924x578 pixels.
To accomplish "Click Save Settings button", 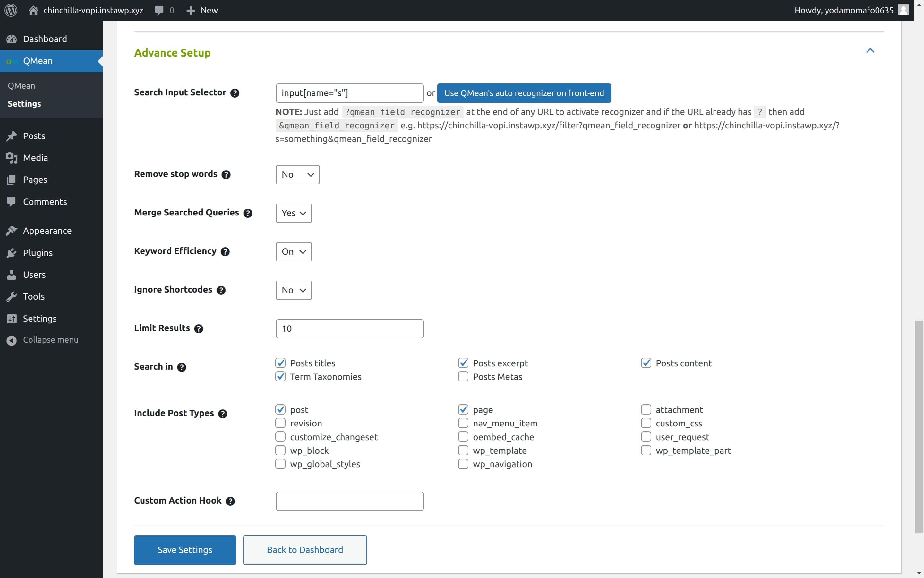I will point(185,550).
